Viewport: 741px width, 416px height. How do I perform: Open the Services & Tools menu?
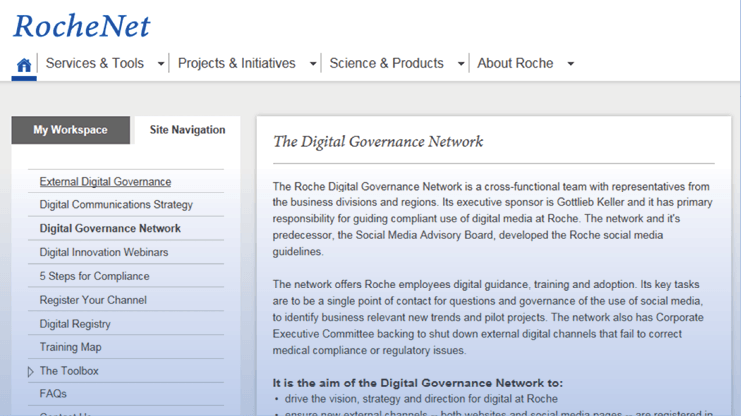point(95,63)
